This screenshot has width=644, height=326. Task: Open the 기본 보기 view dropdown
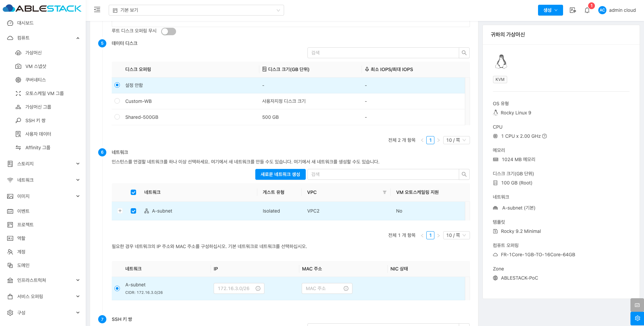(x=196, y=10)
